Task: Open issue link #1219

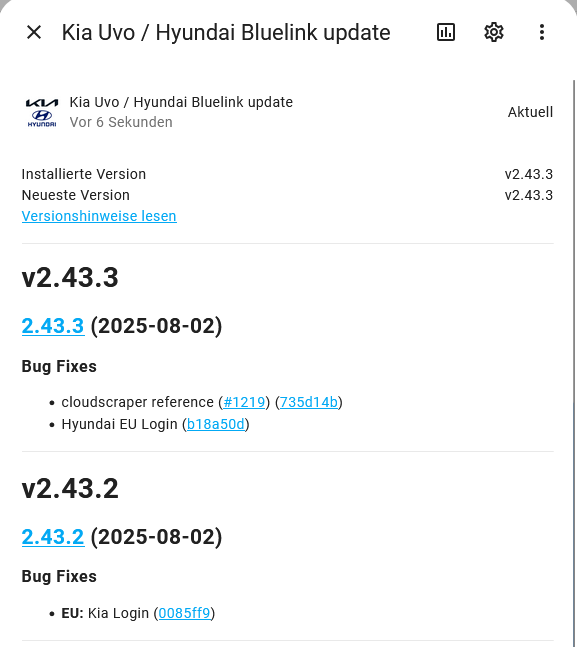Action: [244, 402]
